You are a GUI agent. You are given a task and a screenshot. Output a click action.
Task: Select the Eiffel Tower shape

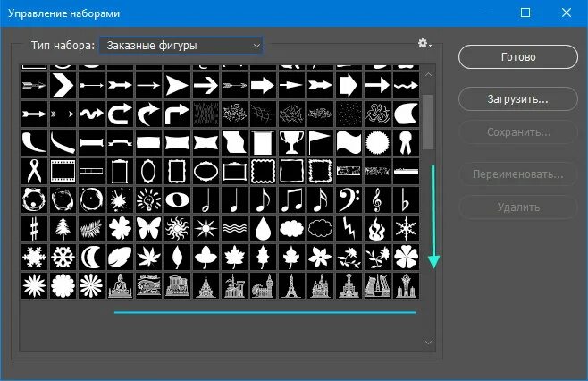[x=291, y=285]
